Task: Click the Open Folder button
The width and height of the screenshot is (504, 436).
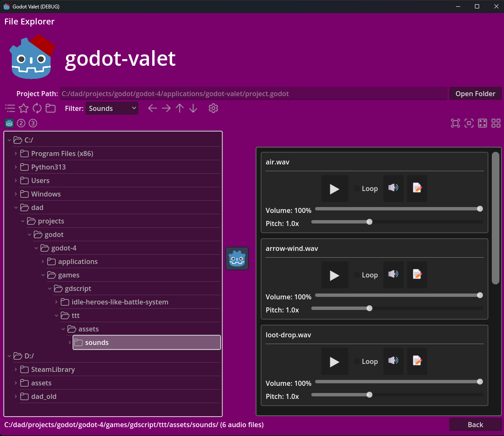Action: click(475, 94)
